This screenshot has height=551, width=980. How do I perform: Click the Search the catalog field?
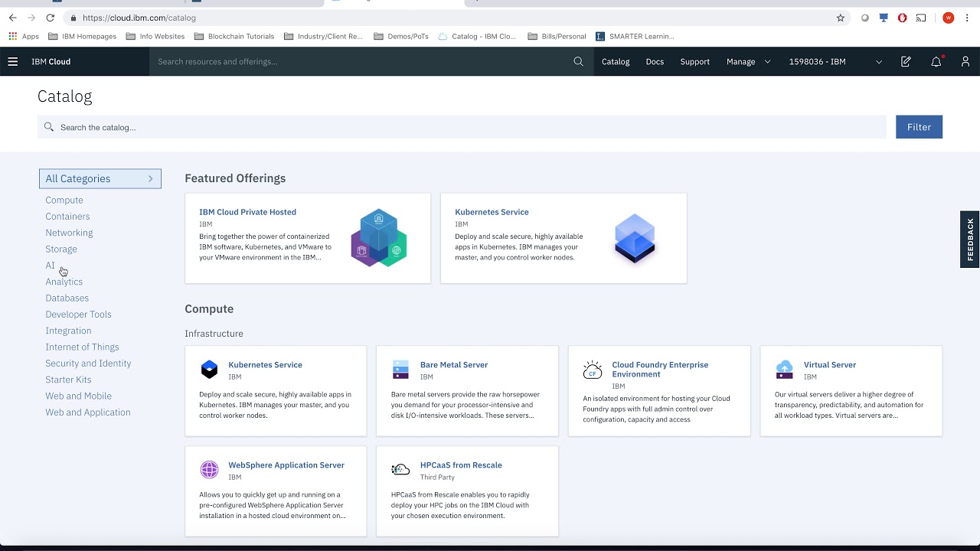point(459,127)
